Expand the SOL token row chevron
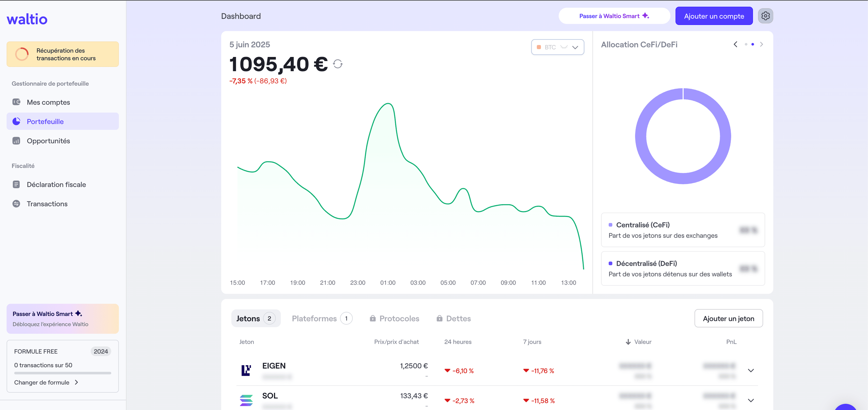This screenshot has width=868, height=410. 751,400
